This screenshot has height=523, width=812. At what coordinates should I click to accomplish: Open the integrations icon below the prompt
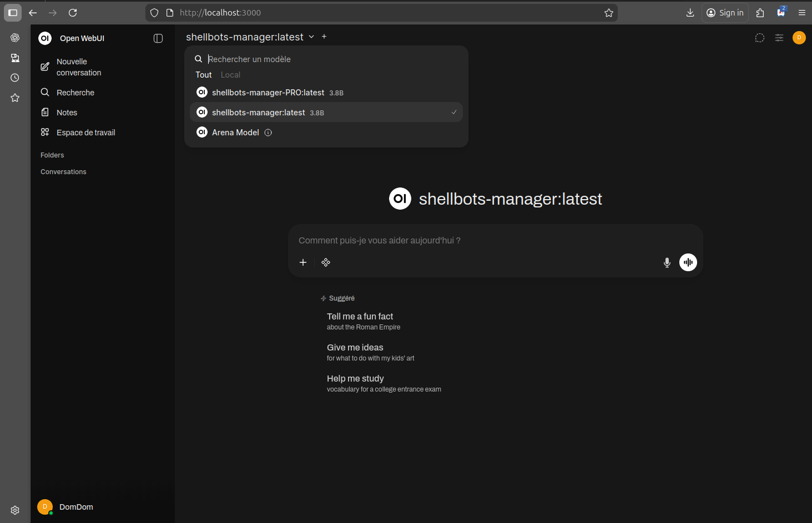tap(326, 262)
